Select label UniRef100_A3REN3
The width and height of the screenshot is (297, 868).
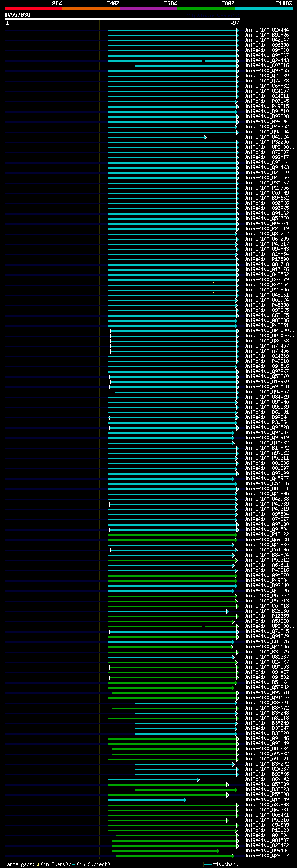click(x=266, y=805)
